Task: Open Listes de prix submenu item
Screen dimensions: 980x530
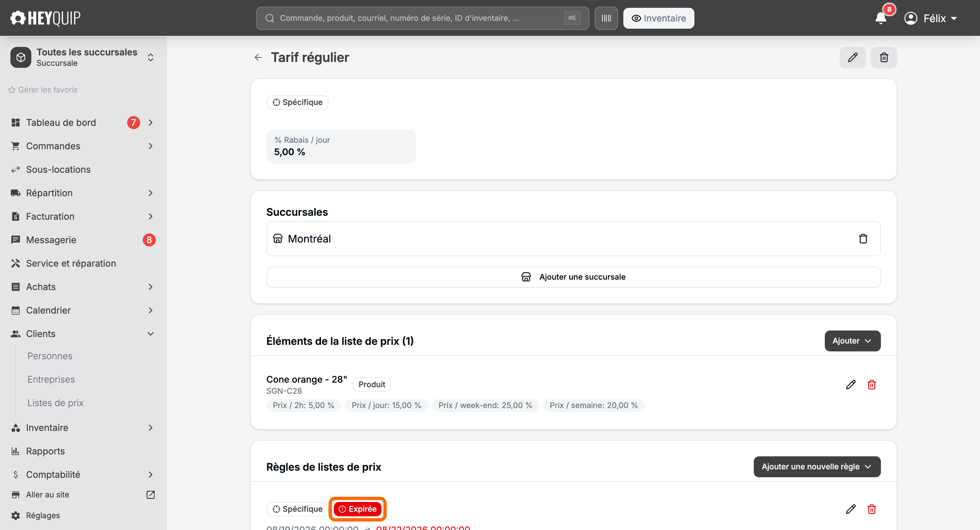Action: pyautogui.click(x=55, y=403)
